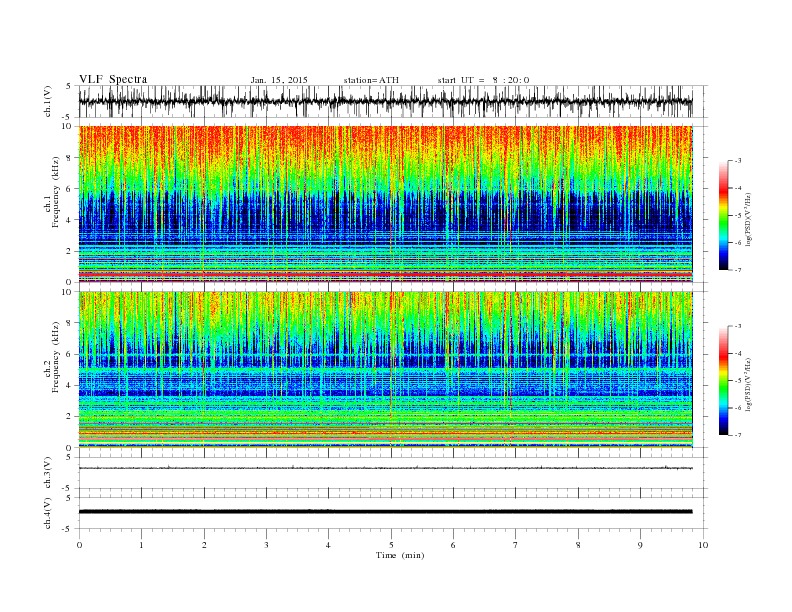Click the log(PSD) label beside ch.2 colorbar
This screenshot has width=792, height=612.
tap(748, 384)
